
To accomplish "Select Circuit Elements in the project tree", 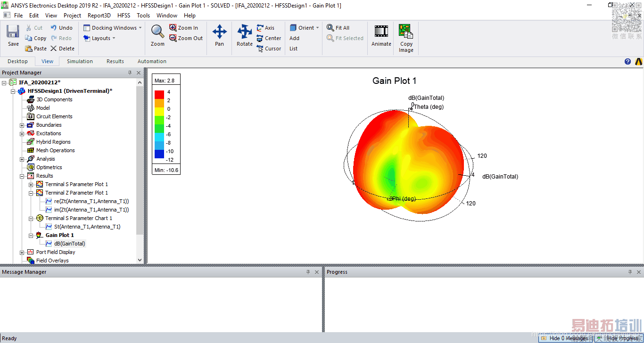I will click(54, 116).
